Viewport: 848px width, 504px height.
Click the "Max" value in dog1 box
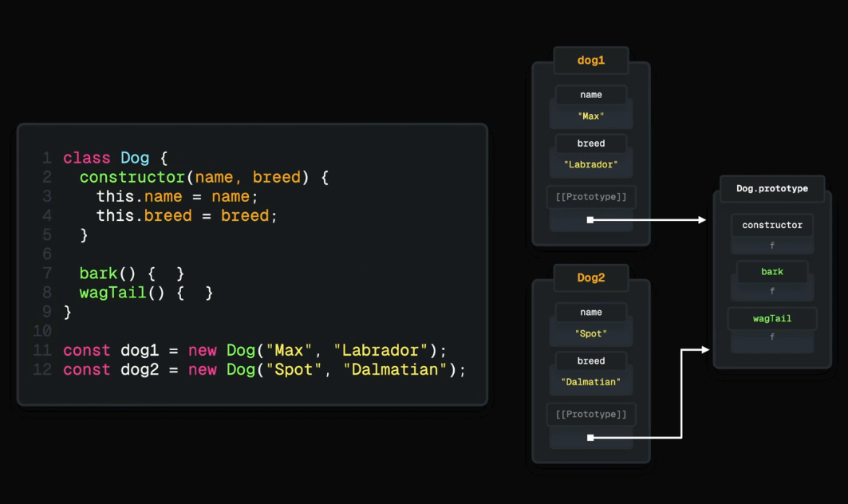(x=590, y=116)
